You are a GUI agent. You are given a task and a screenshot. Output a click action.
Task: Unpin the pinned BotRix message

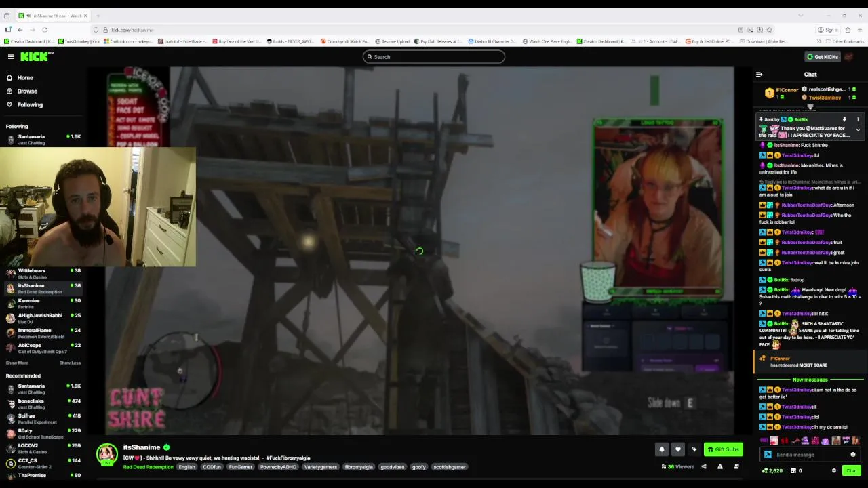click(x=844, y=119)
